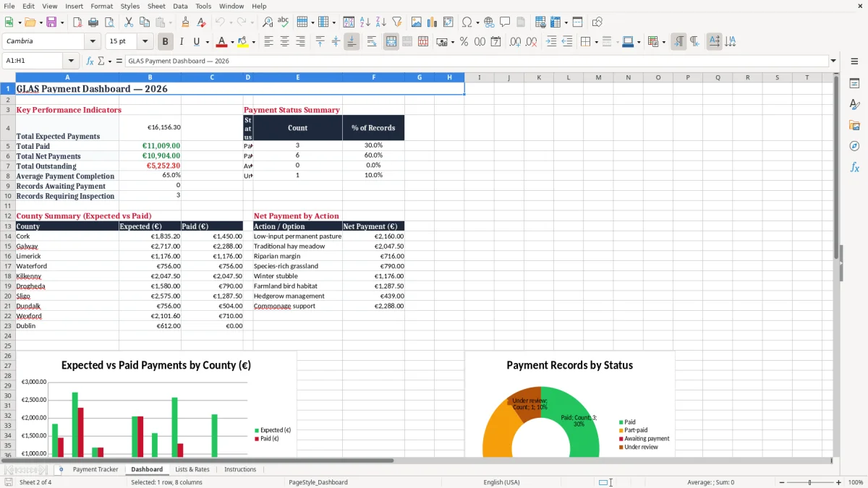Click the 100% zoom level
Screen dimensions: 868x488
[x=856, y=482]
